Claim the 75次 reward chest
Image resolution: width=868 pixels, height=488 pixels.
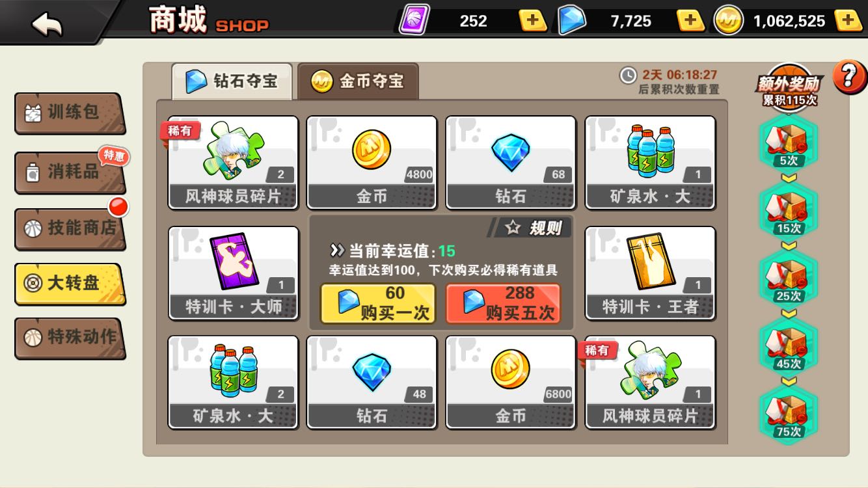(x=789, y=415)
